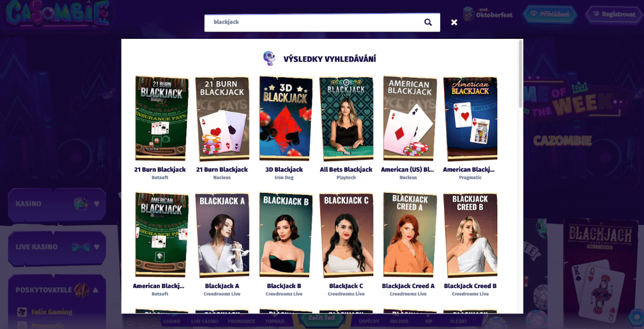
Task: Click the chat bubble icon at bottom right
Action: [636, 317]
